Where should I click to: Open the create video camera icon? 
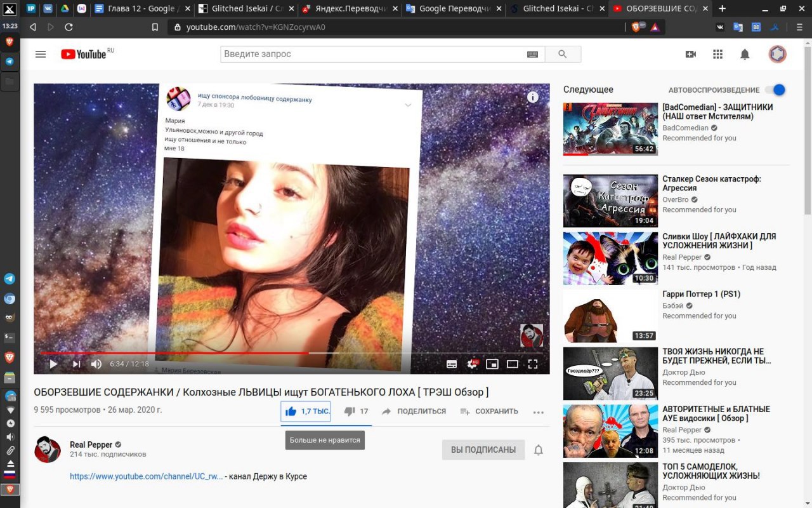691,54
